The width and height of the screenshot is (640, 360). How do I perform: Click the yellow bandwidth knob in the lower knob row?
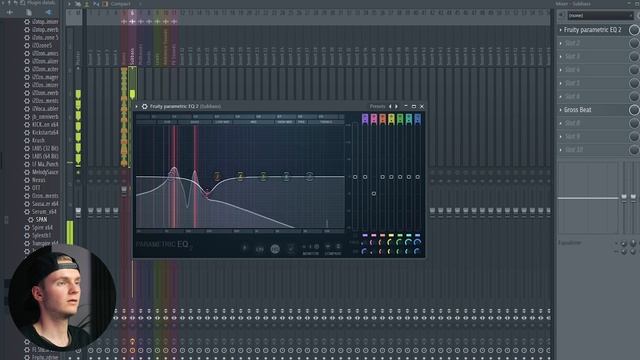(391, 252)
